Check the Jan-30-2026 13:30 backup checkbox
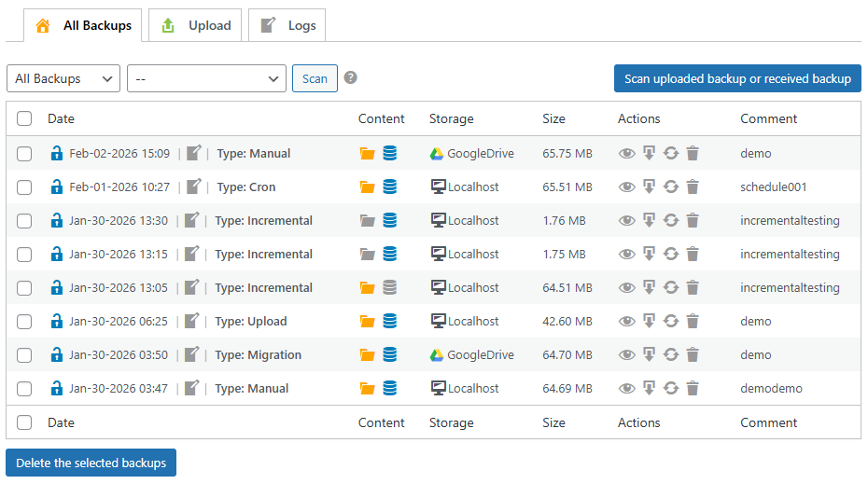868x484 pixels. coord(24,221)
